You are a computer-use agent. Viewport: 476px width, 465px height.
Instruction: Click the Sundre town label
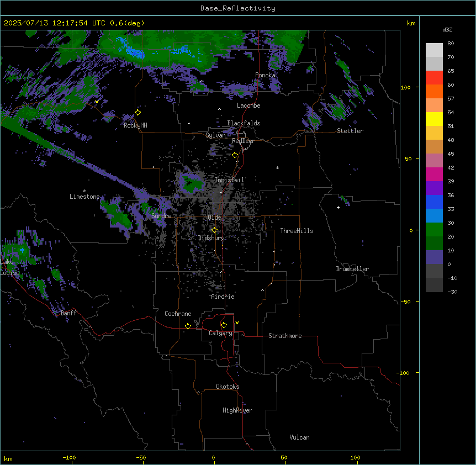[161, 216]
